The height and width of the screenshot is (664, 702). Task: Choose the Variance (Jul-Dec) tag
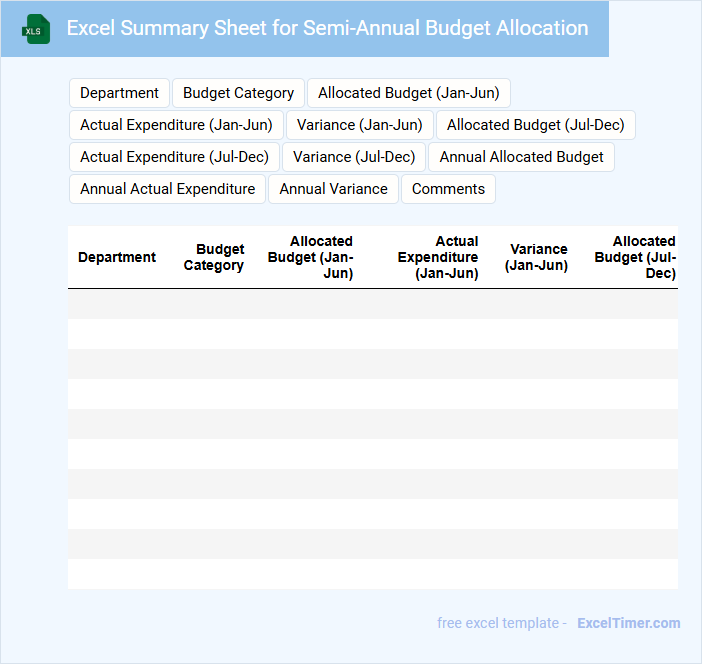coord(354,157)
